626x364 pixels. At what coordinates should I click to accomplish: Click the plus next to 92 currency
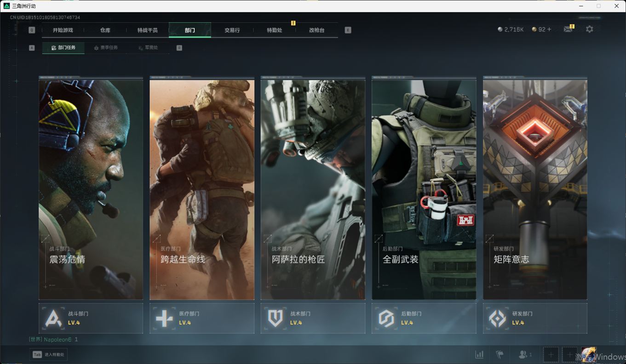point(549,29)
